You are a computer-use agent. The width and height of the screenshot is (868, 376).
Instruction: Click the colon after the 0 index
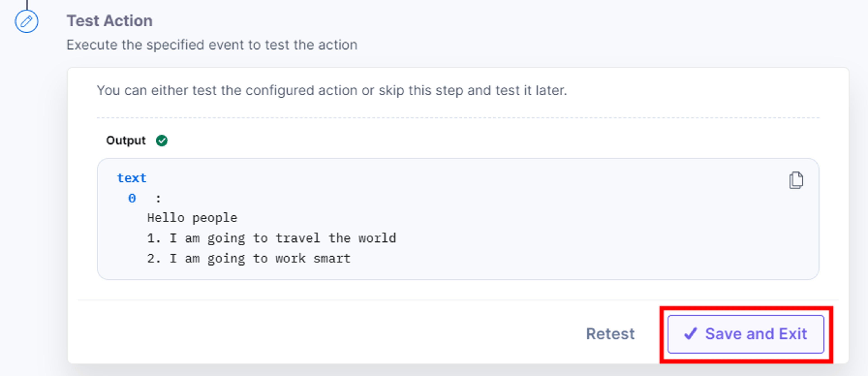[x=158, y=199]
